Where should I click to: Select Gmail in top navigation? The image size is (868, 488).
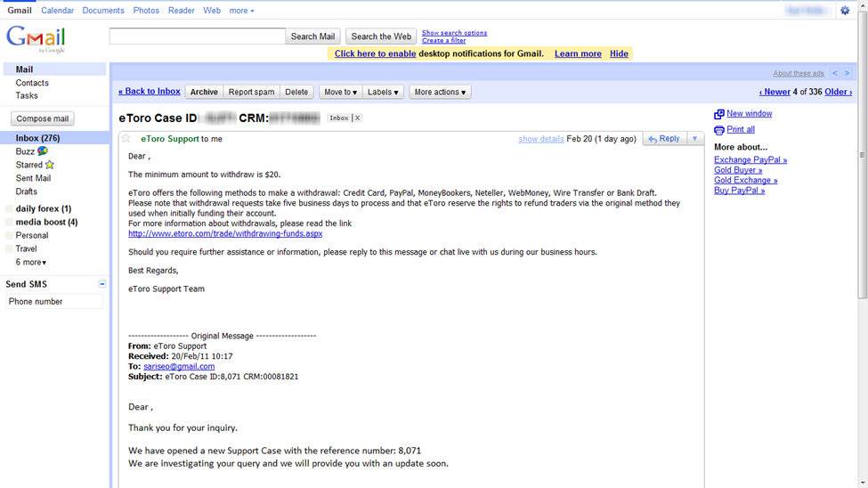[x=20, y=11]
